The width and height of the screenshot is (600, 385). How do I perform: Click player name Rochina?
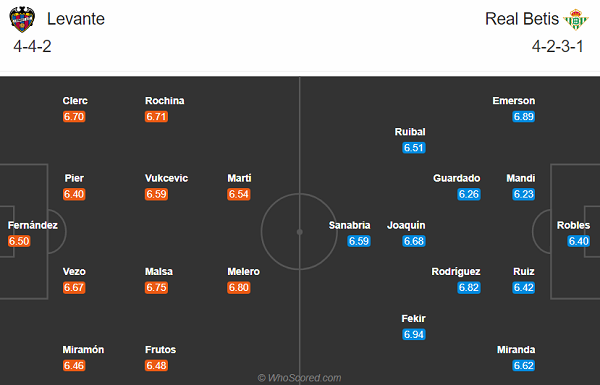coord(165,101)
